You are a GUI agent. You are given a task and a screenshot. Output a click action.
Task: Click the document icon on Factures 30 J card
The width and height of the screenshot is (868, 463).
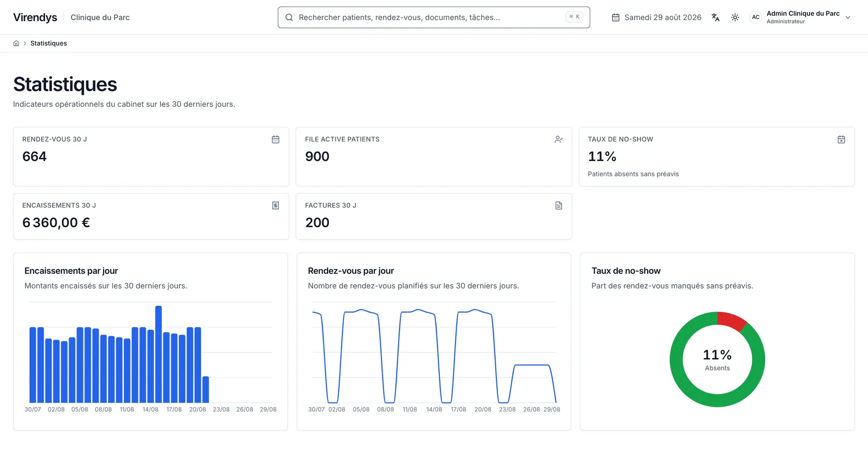pos(559,205)
